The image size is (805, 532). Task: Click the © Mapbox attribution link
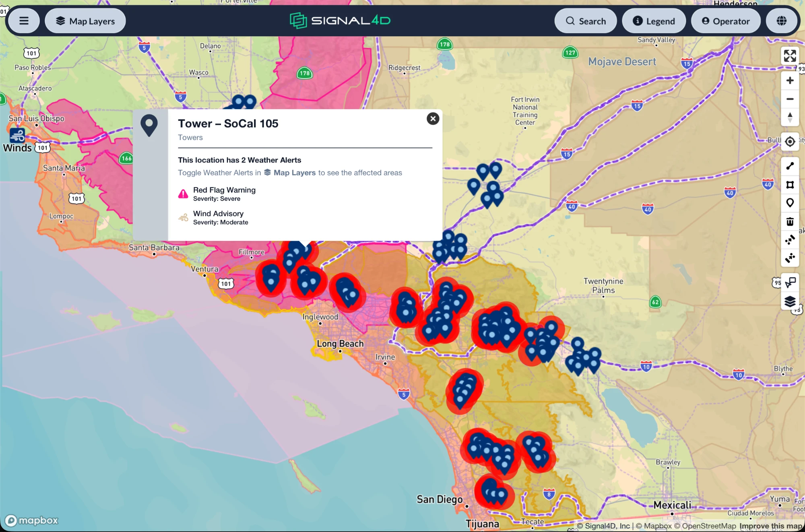click(x=654, y=526)
